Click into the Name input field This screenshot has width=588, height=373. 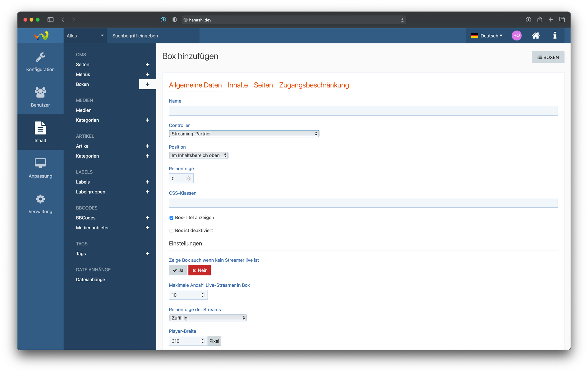pyautogui.click(x=363, y=111)
